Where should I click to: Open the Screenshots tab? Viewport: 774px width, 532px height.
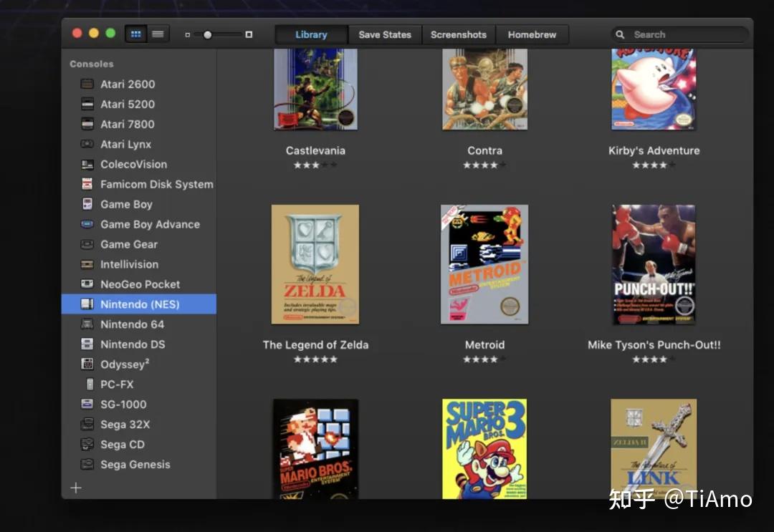[x=458, y=34]
